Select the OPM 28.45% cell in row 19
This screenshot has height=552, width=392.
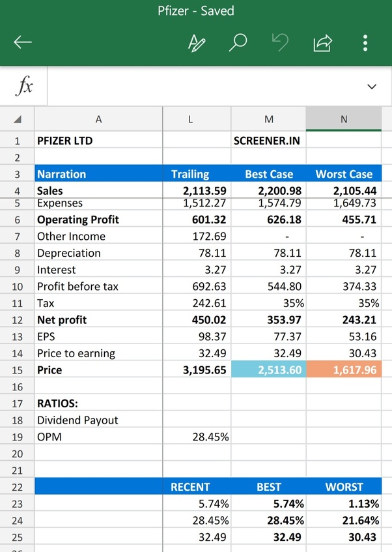click(197, 437)
